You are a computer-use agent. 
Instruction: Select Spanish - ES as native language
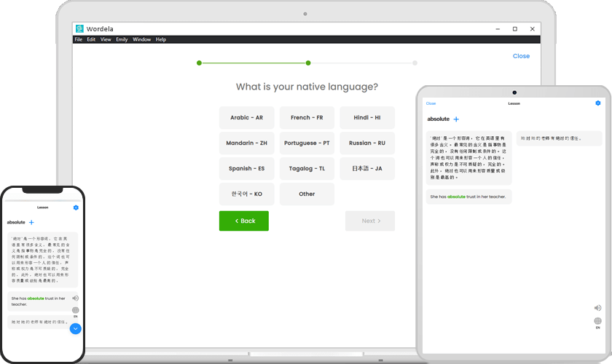pos(247,169)
